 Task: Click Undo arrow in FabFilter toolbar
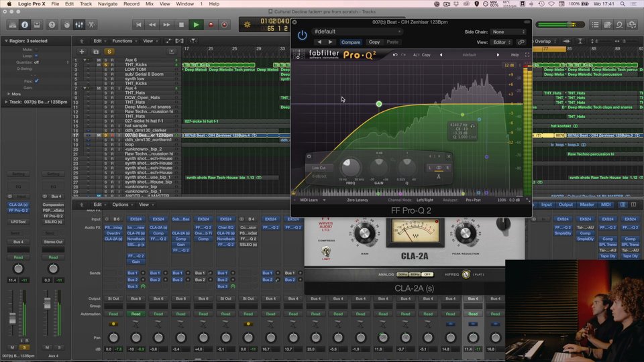click(395, 54)
